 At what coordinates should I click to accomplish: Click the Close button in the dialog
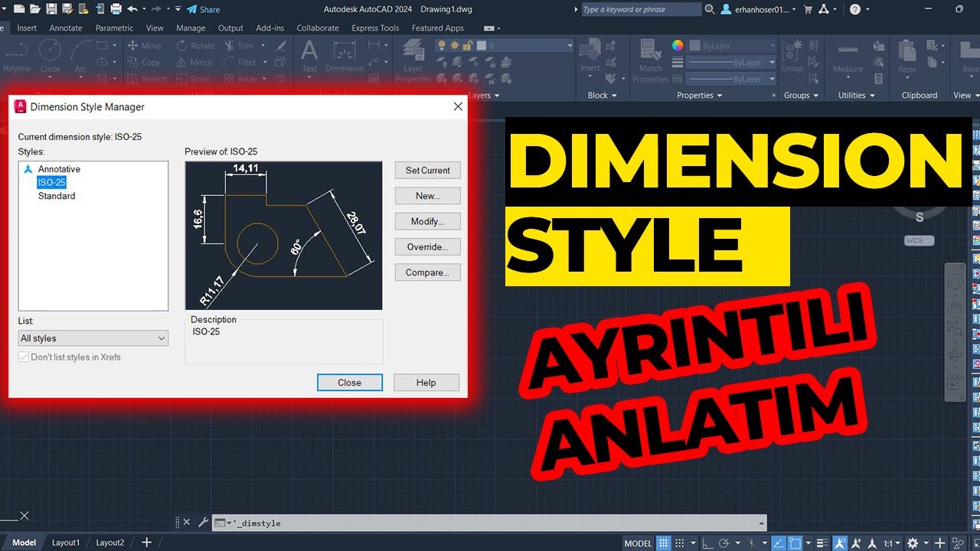[350, 383]
